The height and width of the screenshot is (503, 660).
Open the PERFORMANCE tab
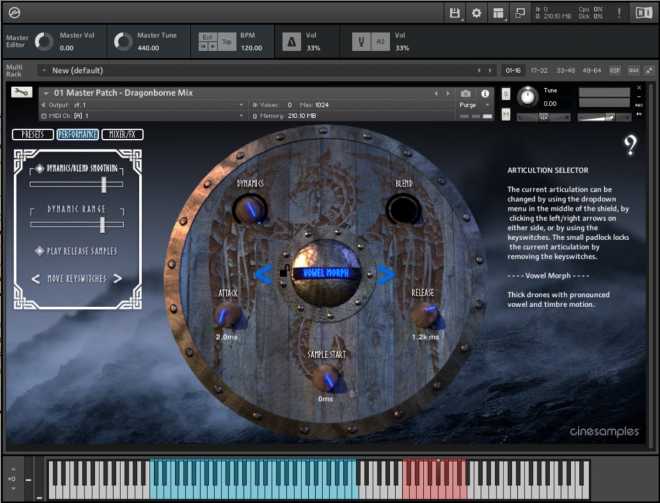[77, 134]
